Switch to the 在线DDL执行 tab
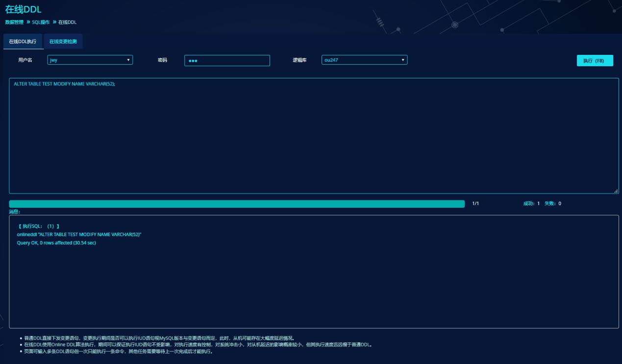The image size is (622, 364). pos(23,42)
